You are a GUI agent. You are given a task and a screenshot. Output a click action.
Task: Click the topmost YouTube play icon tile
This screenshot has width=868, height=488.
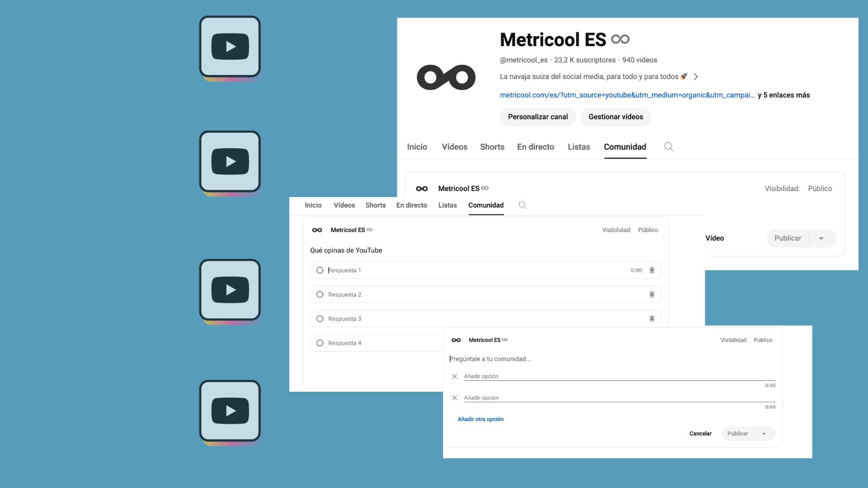[x=230, y=47]
